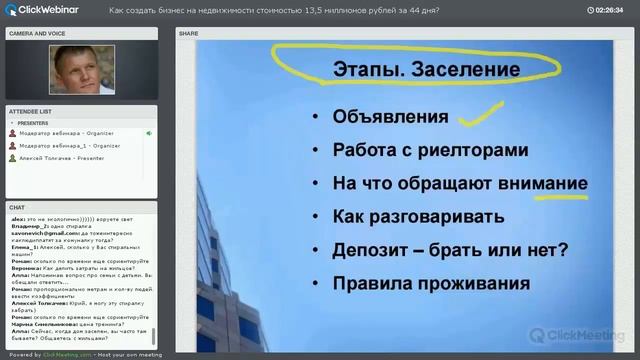
Task: Click the slide bullet Как разговаривать
Action: coord(418,216)
